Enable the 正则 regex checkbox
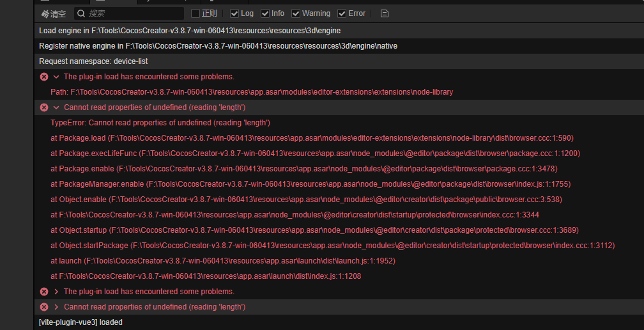 [195, 13]
